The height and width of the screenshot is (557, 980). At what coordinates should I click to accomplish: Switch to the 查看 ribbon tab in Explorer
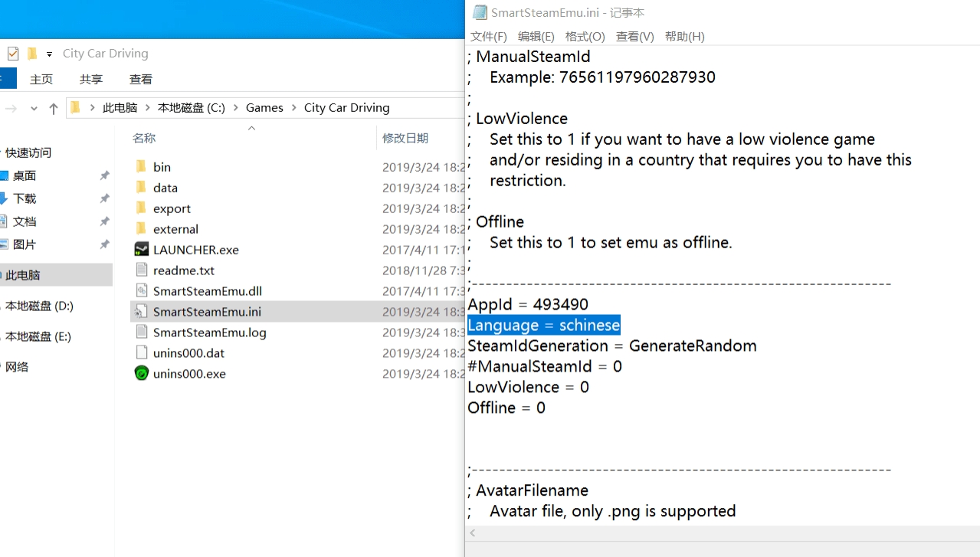point(141,79)
